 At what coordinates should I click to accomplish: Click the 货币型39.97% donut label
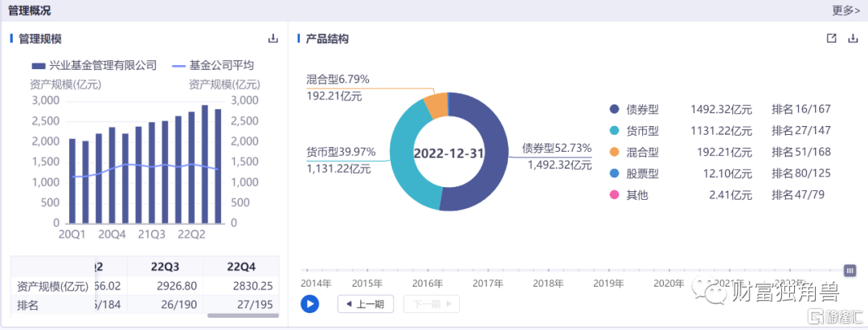click(x=341, y=152)
